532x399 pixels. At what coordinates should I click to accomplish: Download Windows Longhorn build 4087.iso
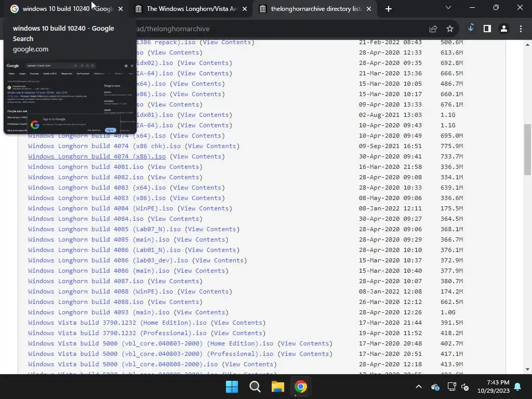coord(86,281)
